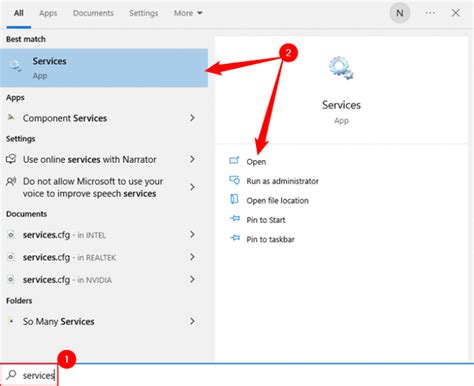Image resolution: width=474 pixels, height=386 pixels.
Task: Select the Services best match result
Action: tap(104, 68)
